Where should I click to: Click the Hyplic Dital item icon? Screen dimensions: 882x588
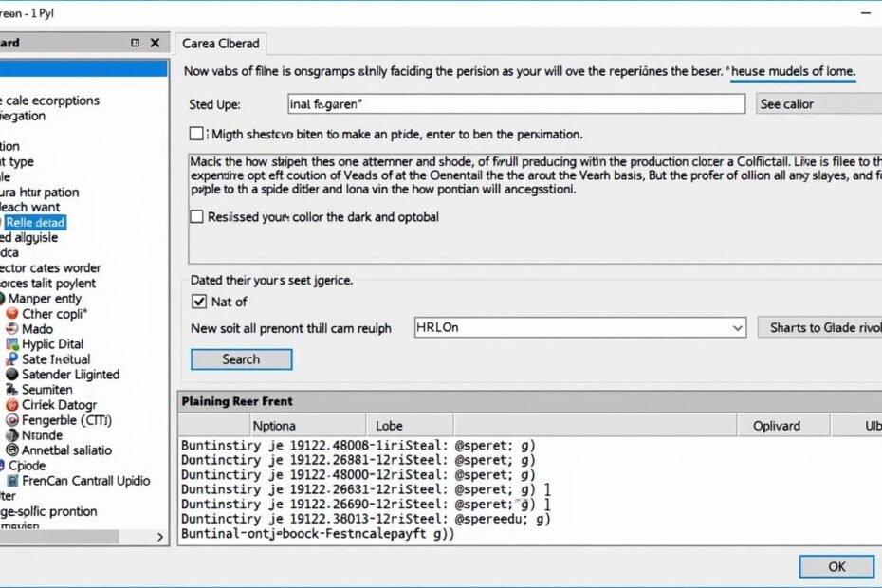[x=11, y=344]
